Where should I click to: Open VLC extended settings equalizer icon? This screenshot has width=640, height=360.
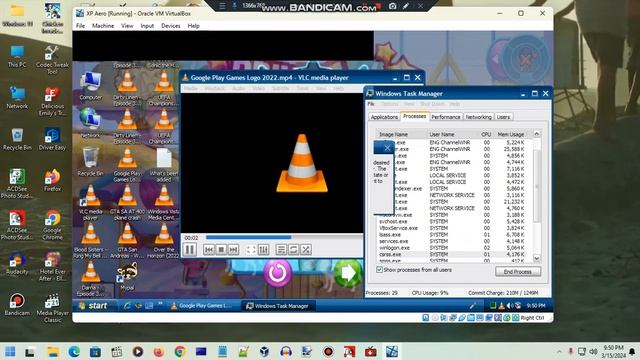[264, 250]
